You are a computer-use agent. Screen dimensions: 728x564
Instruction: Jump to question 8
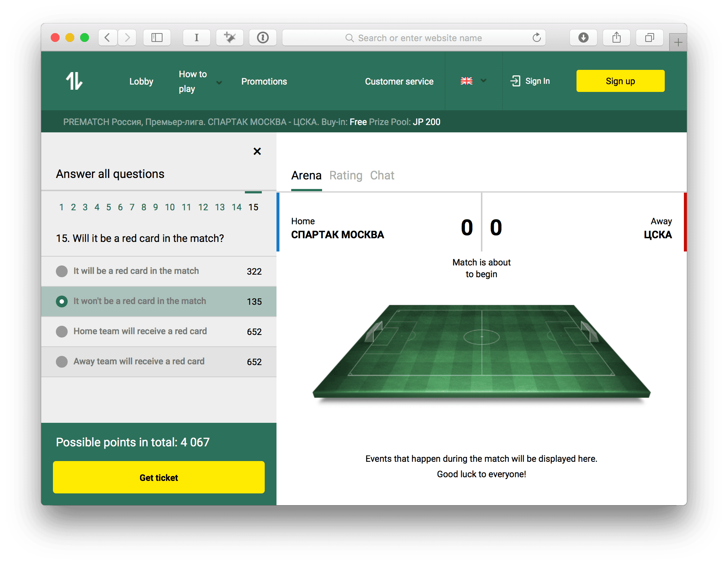click(x=144, y=207)
